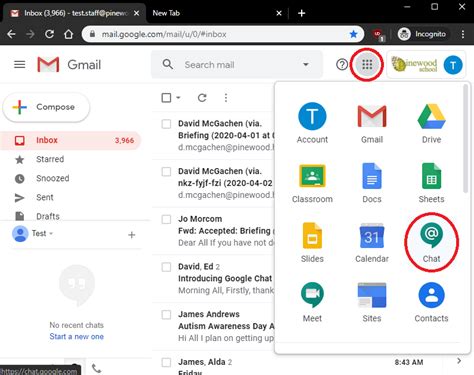Screen dimensions: 474x375
Task: Open the Introducing Google Chat email
Action: click(x=213, y=279)
